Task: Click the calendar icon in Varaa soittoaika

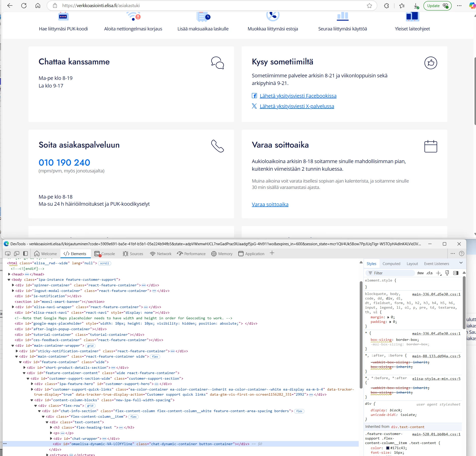Action: 431,146
